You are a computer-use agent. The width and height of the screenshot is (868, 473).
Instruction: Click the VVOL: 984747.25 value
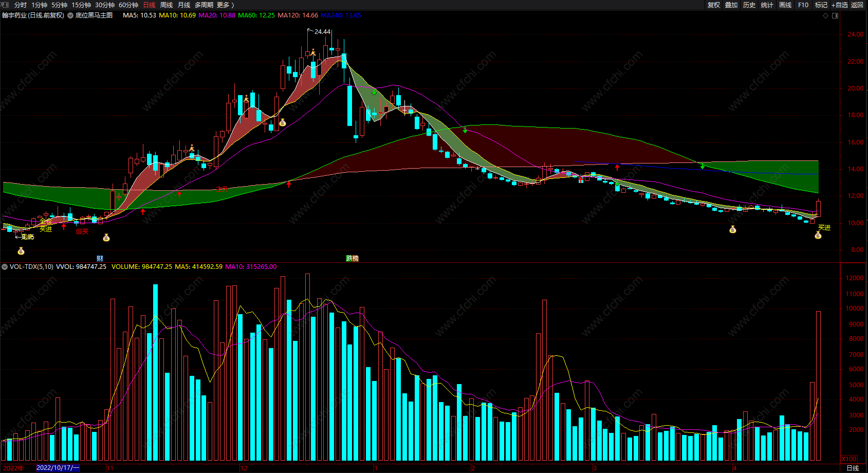(81, 266)
